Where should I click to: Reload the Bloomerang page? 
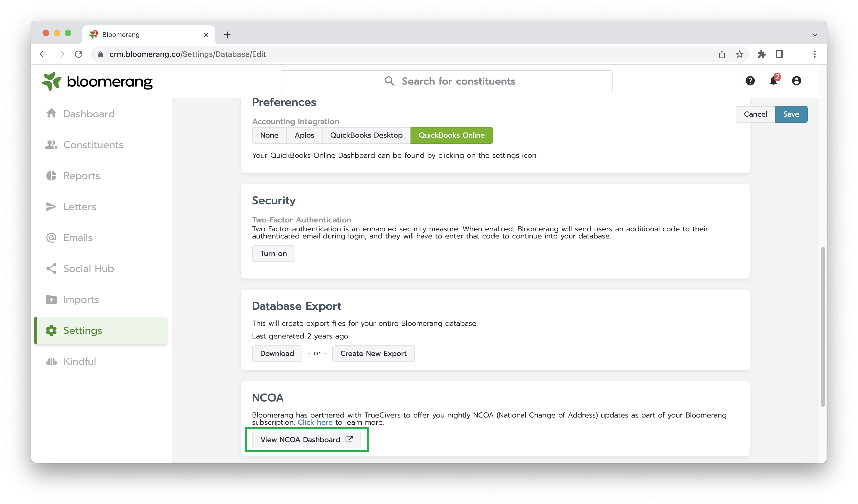79,54
